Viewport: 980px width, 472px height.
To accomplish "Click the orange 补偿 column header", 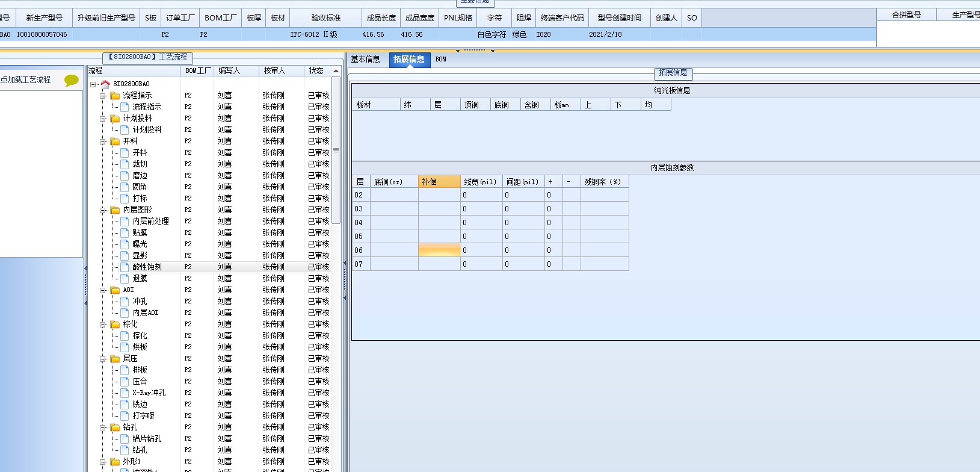I will tap(439, 182).
